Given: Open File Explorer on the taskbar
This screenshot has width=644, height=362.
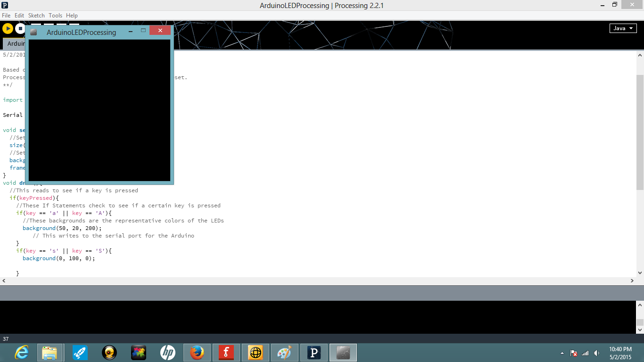Looking at the screenshot, I should point(50,353).
